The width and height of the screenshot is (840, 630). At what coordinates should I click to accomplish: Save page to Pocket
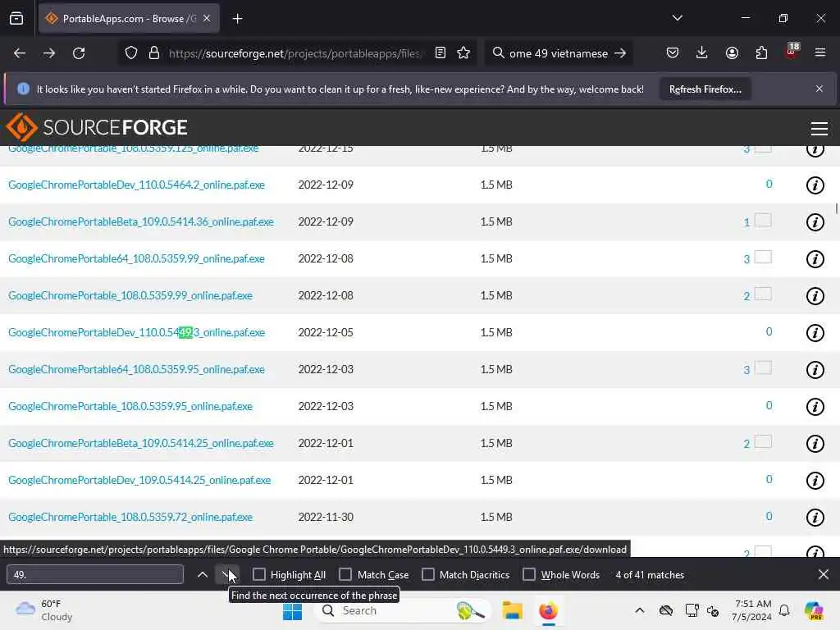673,53
